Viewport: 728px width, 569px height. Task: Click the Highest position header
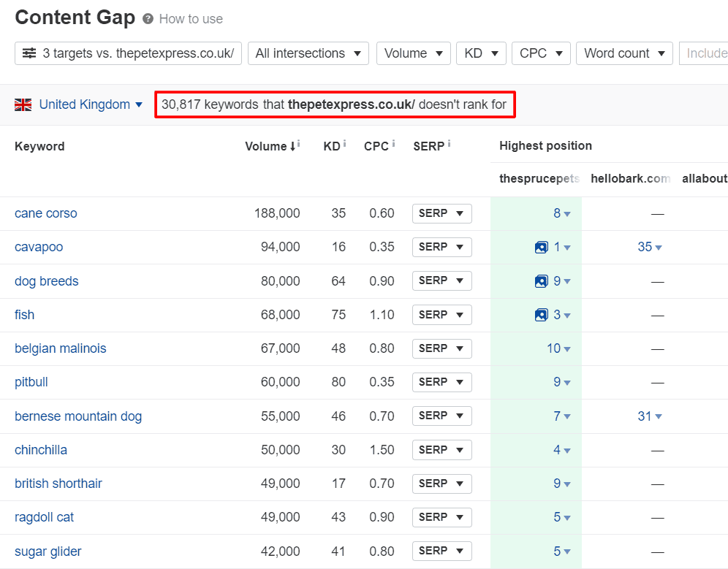click(545, 146)
